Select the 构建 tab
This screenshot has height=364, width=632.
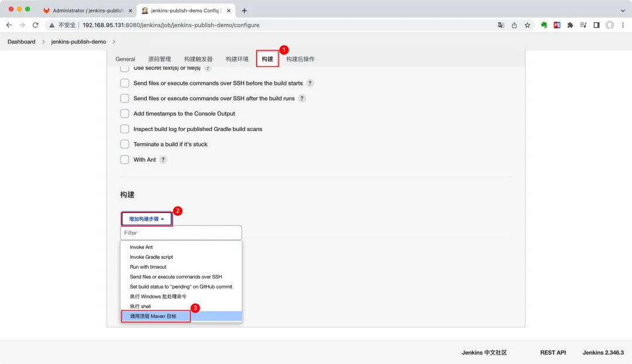tap(267, 59)
